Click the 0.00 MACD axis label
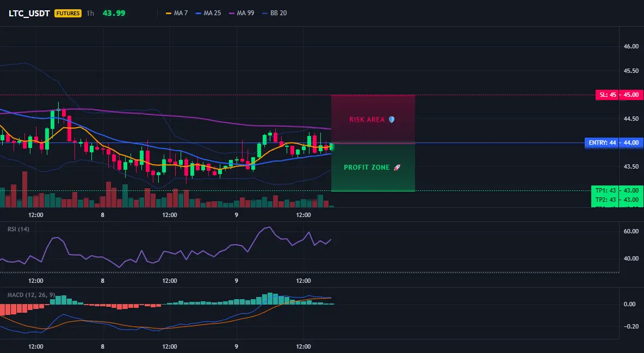This screenshot has width=644, height=353. point(630,304)
